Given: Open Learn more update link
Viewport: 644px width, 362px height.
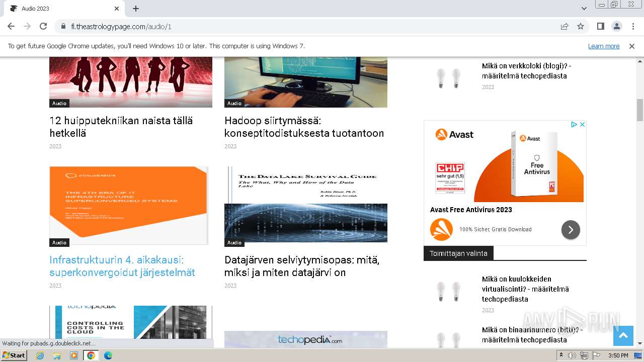Looking at the screenshot, I should point(604,46).
